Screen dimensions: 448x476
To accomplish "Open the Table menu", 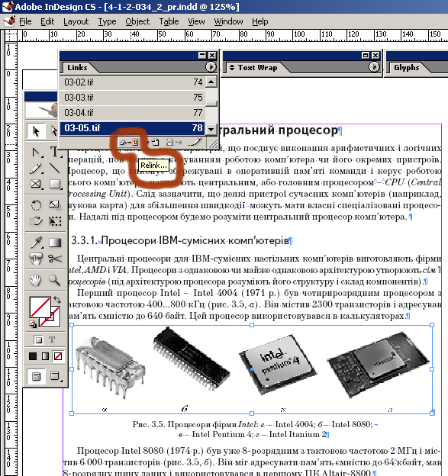I will coord(169,21).
